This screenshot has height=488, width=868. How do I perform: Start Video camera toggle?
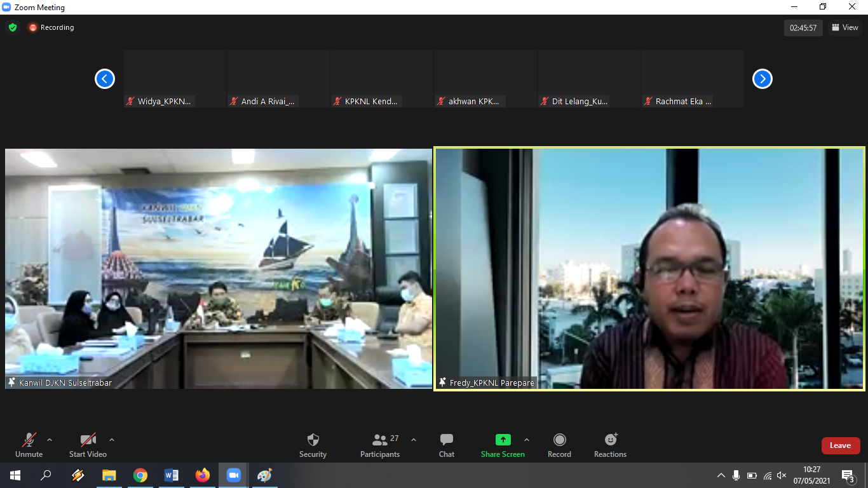tap(88, 445)
